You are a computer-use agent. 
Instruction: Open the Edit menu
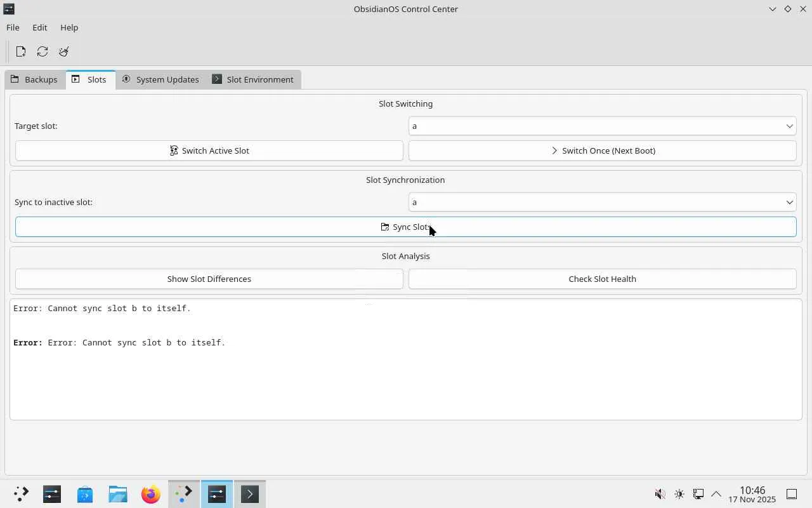40,27
